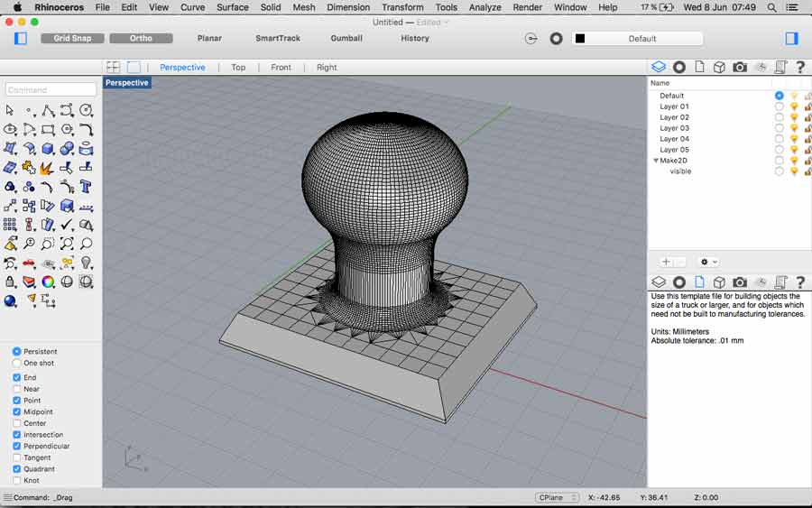Pick the Circle tool in the toolbox
The height and width of the screenshot is (508, 812).
tap(86, 110)
